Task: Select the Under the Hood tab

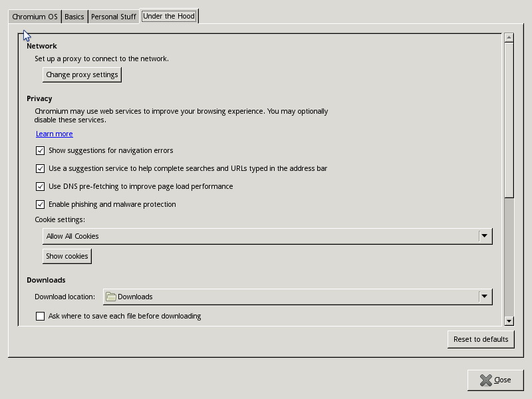Action: tap(169, 16)
